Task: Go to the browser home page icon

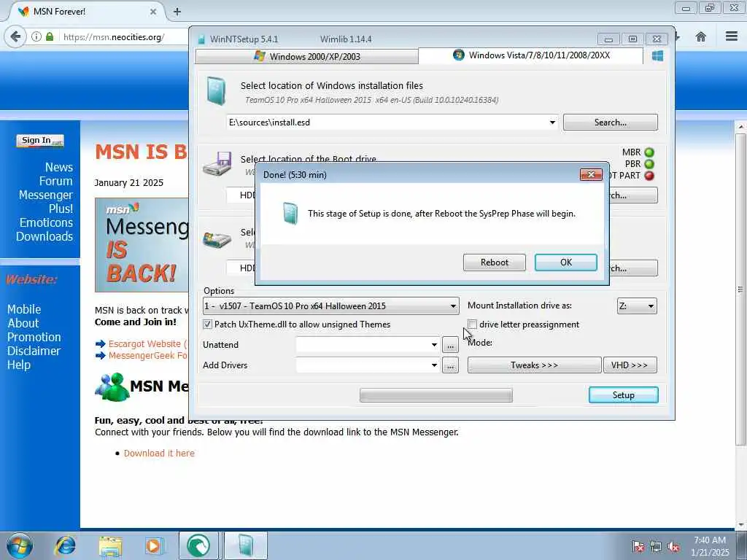Action: pyautogui.click(x=701, y=36)
